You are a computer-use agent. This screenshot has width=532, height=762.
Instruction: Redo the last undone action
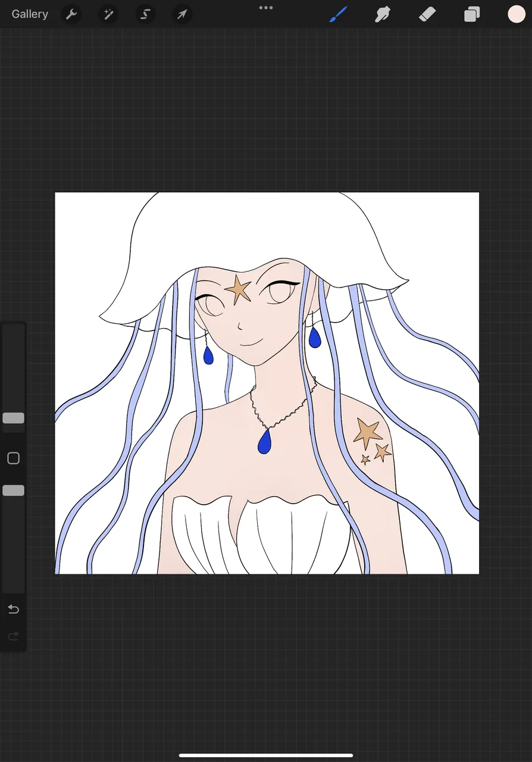(x=13, y=636)
